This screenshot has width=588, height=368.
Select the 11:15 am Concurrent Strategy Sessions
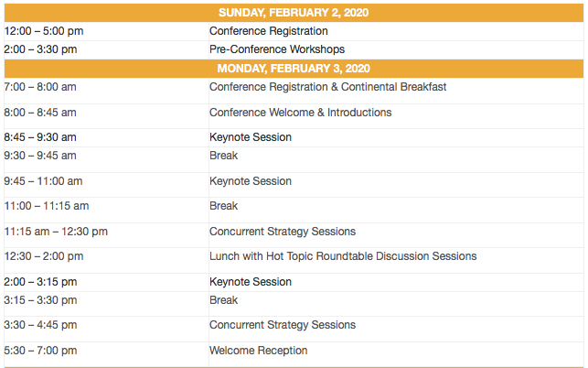283,232
